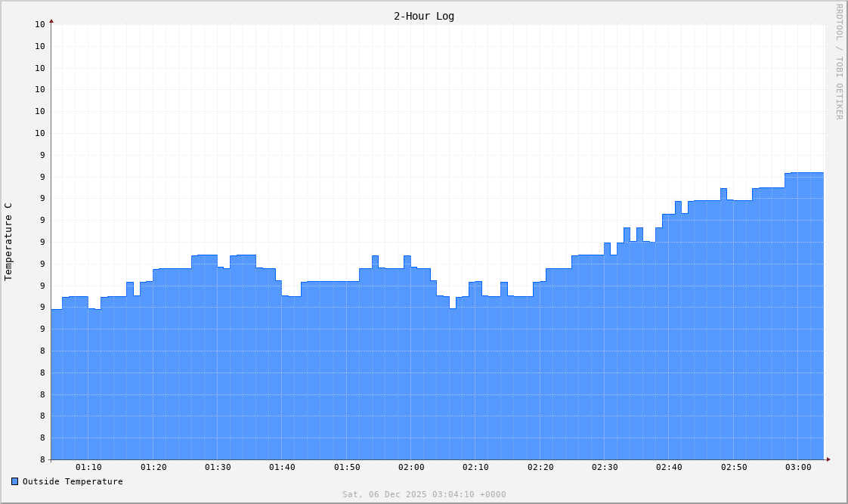The height and width of the screenshot is (504, 848).
Task: Click the "2-Hour Log" graph title
Action: (x=423, y=16)
